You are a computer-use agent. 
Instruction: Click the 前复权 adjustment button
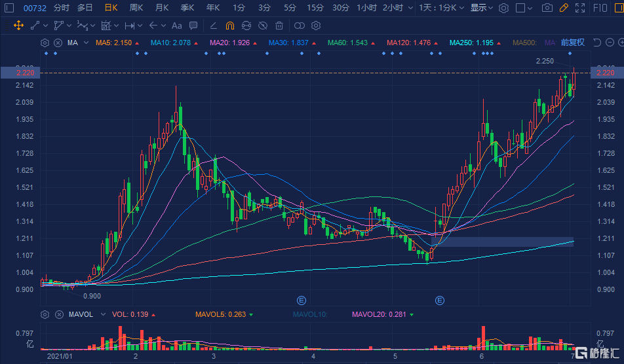(x=572, y=43)
